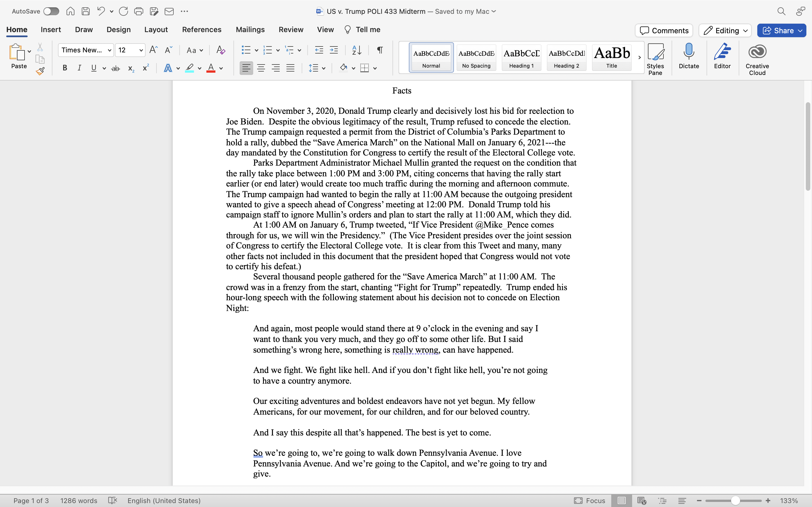Expand the font size 12 dropdown
This screenshot has height=507, width=812.
pos(141,50)
